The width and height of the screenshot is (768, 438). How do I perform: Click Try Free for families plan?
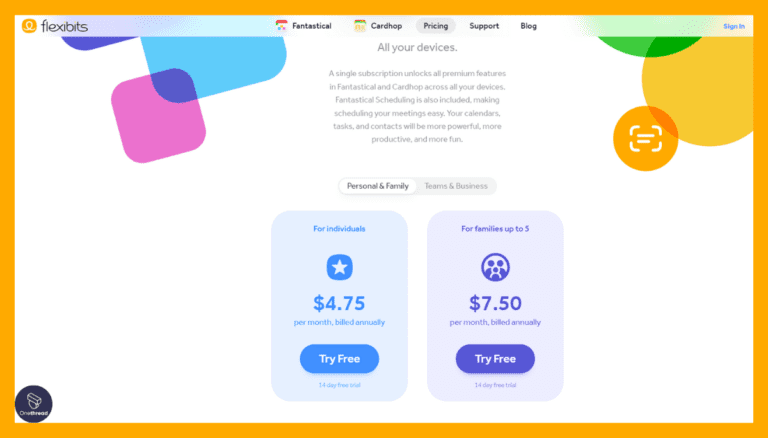click(x=495, y=358)
